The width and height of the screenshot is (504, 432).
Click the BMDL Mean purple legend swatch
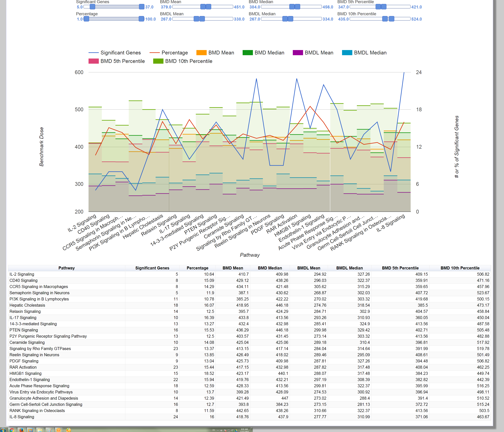(x=298, y=53)
